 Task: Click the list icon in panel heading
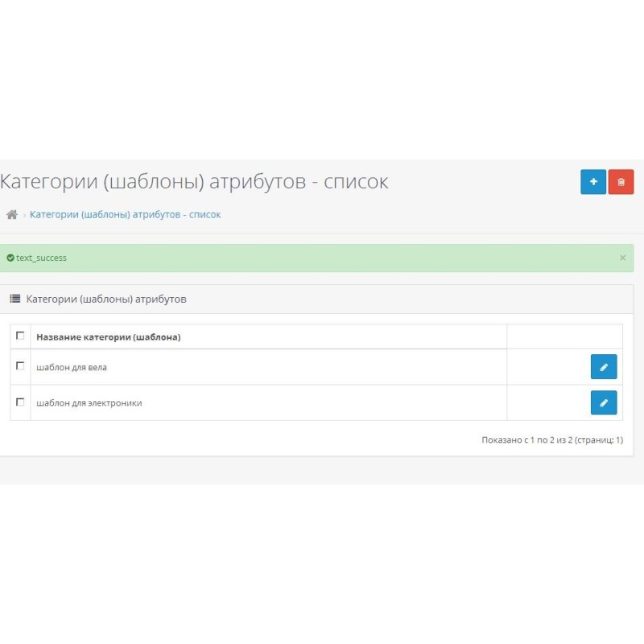pyautogui.click(x=15, y=299)
